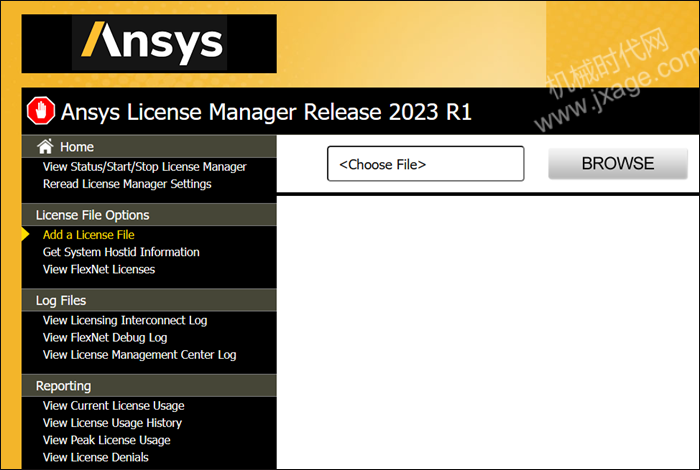The height and width of the screenshot is (470, 700).
Task: Click the Reporting section header
Action: [x=149, y=386]
